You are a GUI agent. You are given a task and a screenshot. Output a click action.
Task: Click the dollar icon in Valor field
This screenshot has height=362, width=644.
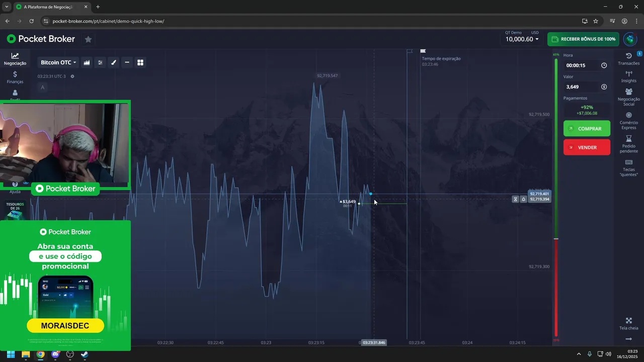(604, 87)
